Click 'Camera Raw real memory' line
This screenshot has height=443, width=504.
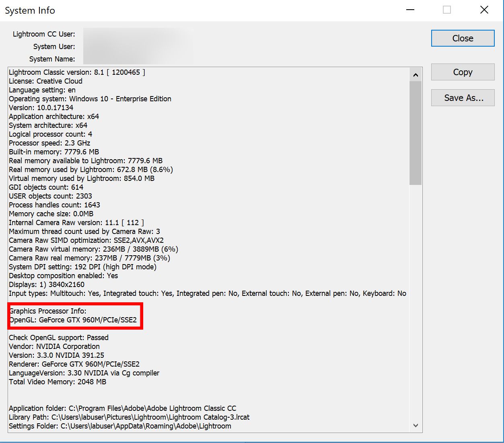89,258
